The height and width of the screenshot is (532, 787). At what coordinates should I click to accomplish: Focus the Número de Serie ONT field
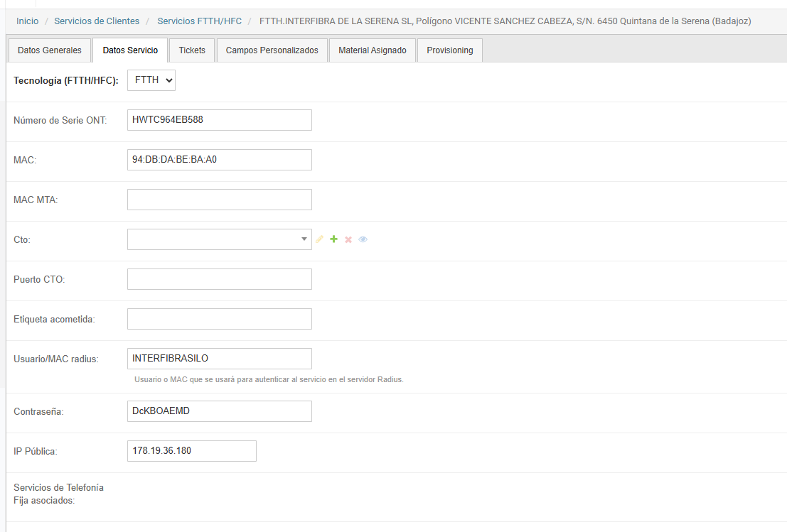(220, 120)
